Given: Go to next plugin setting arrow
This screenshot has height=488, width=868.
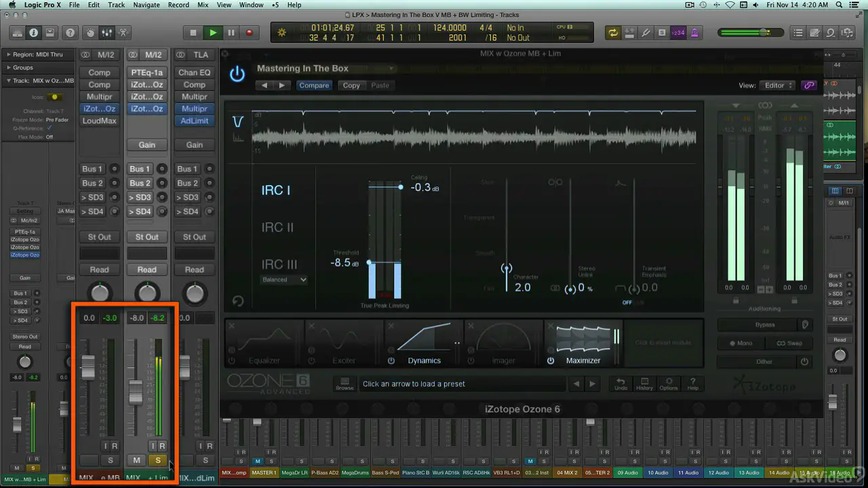Looking at the screenshot, I should coord(281,85).
